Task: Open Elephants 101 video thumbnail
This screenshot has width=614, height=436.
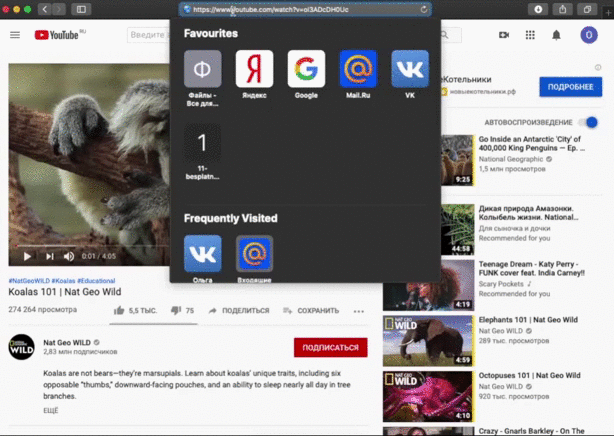Action: tap(428, 341)
